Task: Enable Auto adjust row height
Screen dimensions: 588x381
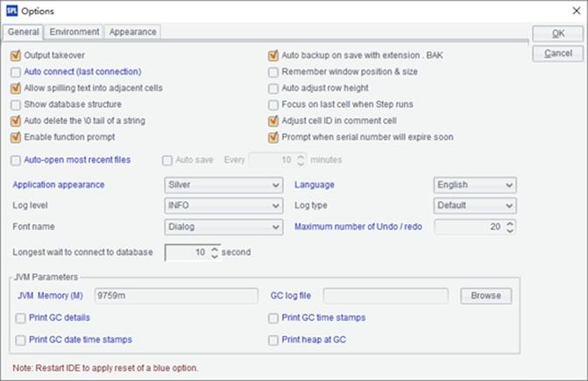Action: 273,88
